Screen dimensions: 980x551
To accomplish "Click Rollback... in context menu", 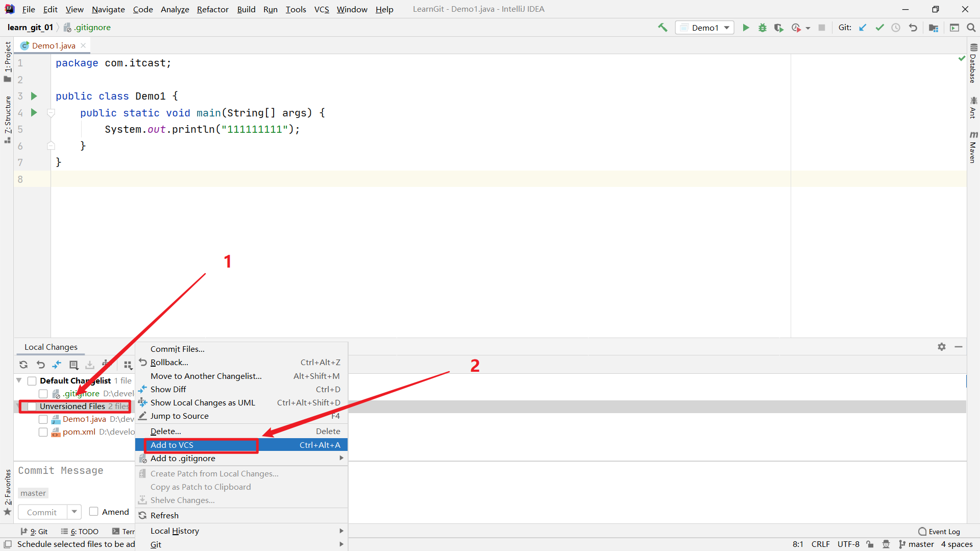I will tap(241, 363).
